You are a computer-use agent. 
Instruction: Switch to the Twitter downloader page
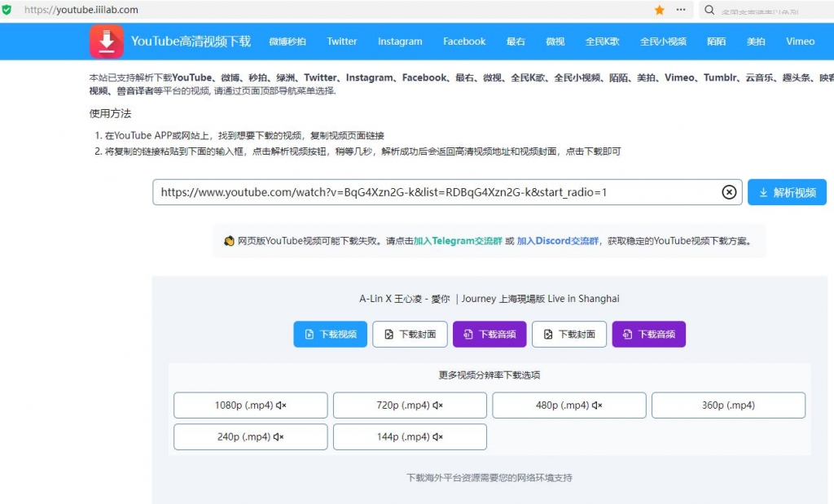[341, 41]
